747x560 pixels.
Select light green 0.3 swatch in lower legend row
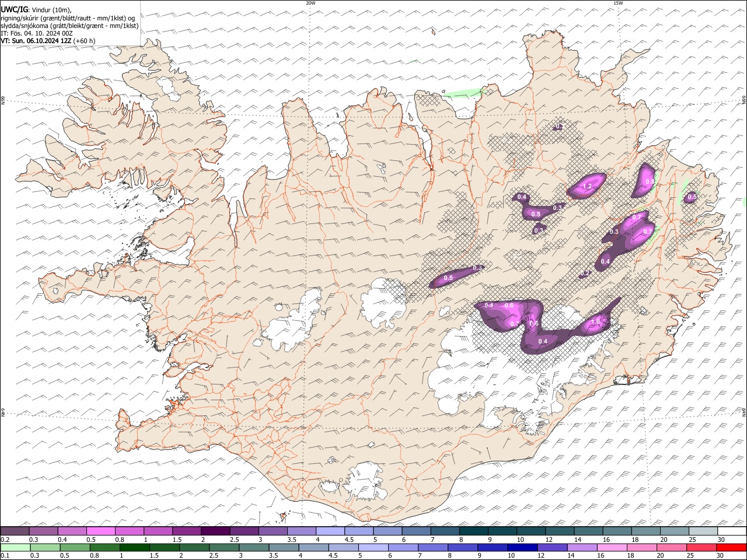tap(45, 548)
